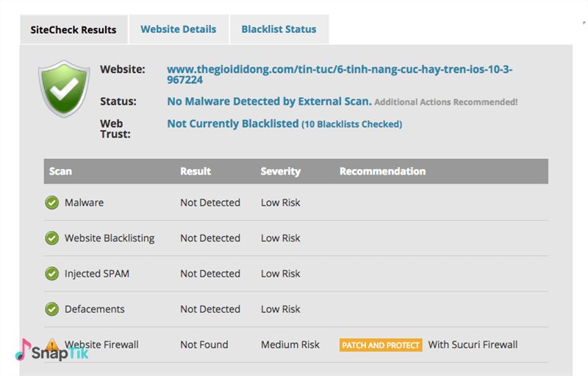This screenshot has width=588, height=376.
Task: Click the Recommendation column header
Action: pos(382,171)
